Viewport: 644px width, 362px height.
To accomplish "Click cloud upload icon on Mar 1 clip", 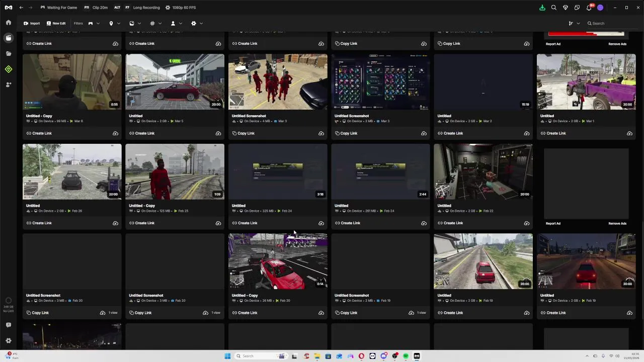I will pos(629,133).
